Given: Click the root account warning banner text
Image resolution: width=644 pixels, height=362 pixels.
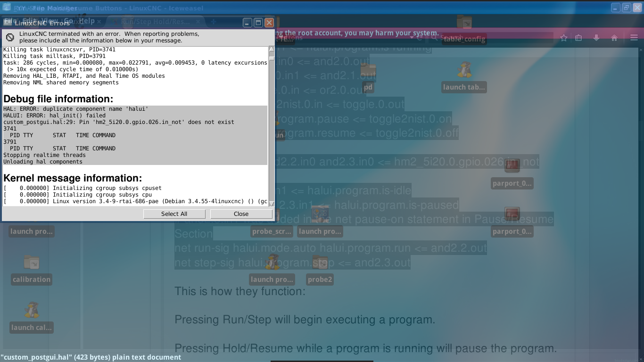Looking at the screenshot, I should pos(357,33).
